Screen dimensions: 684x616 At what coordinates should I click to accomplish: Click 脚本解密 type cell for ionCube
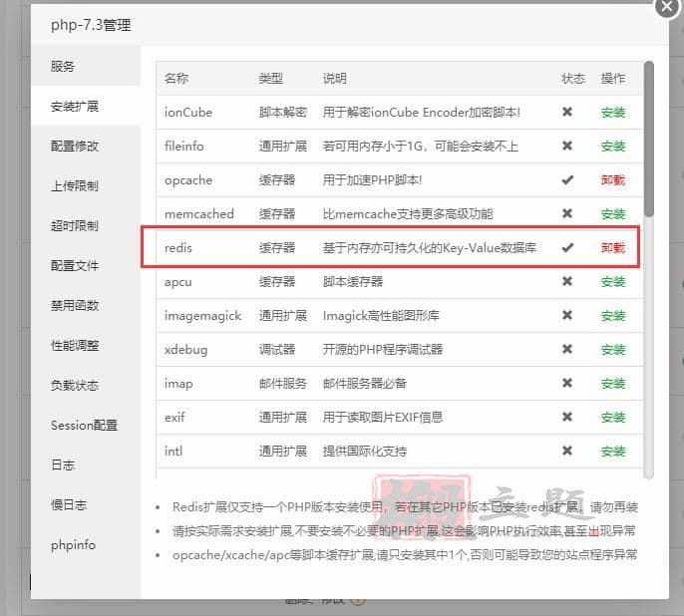pyautogui.click(x=283, y=113)
